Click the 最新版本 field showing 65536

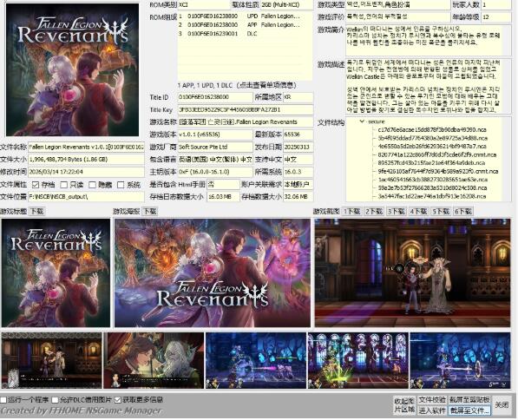[x=298, y=135]
